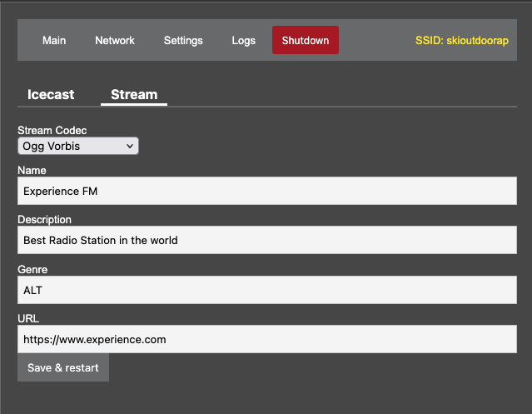532x414 pixels.
Task: Switch to the Icecast tab
Action: click(x=51, y=94)
